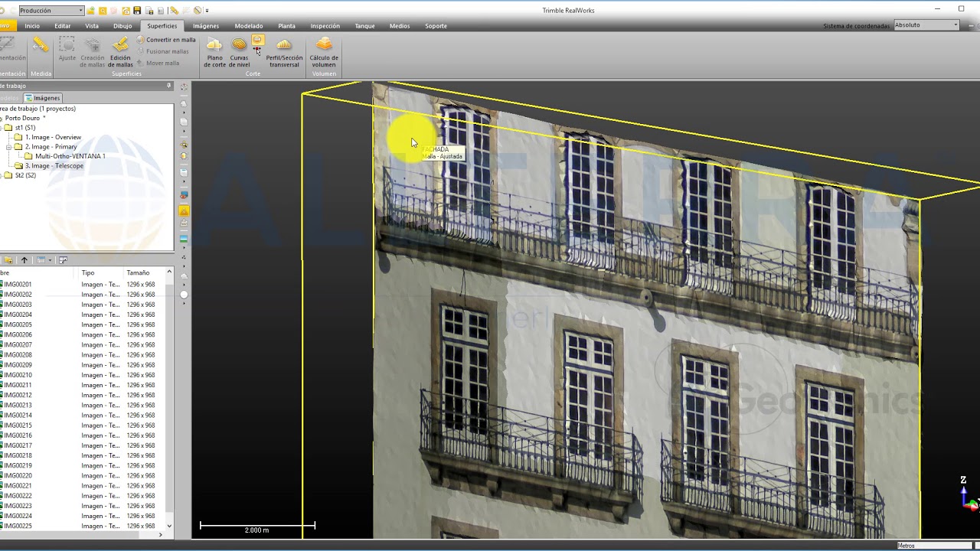Click the view cube icon atop vertical toolbar
The height and width of the screenshot is (551, 980).
(x=184, y=88)
